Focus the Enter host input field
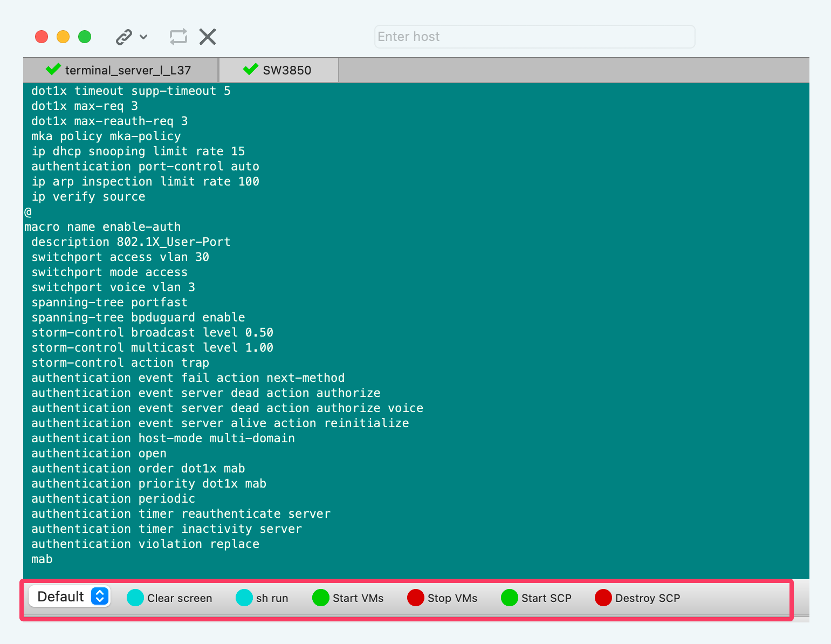831x644 pixels. pos(534,37)
